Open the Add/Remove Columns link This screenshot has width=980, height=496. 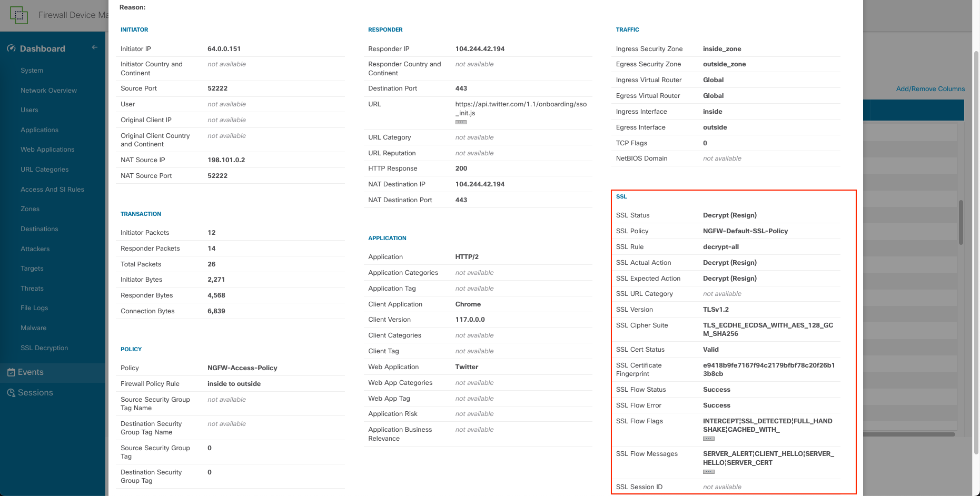[930, 89]
